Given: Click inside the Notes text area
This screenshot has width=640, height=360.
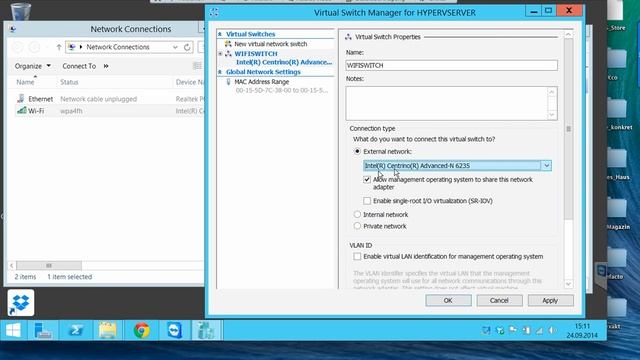Looking at the screenshot, I should [447, 103].
